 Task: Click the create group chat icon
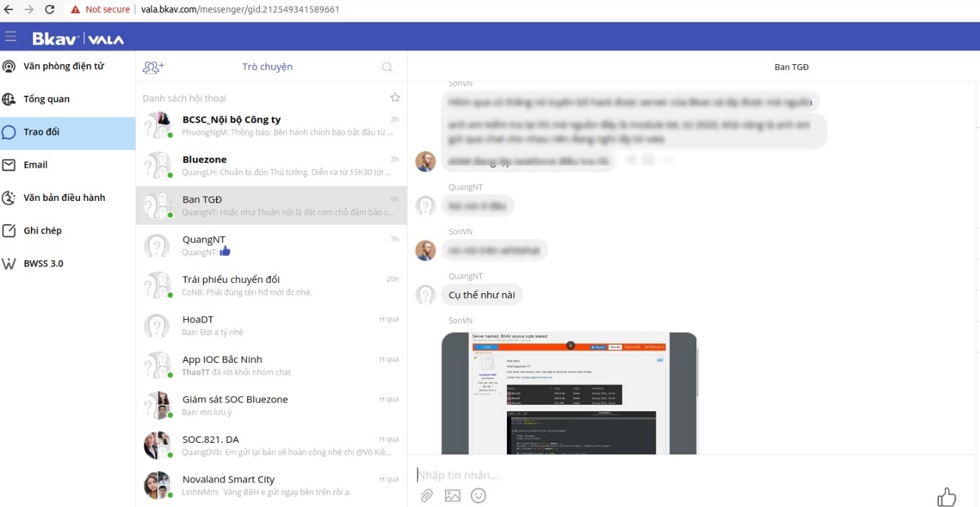(153, 67)
